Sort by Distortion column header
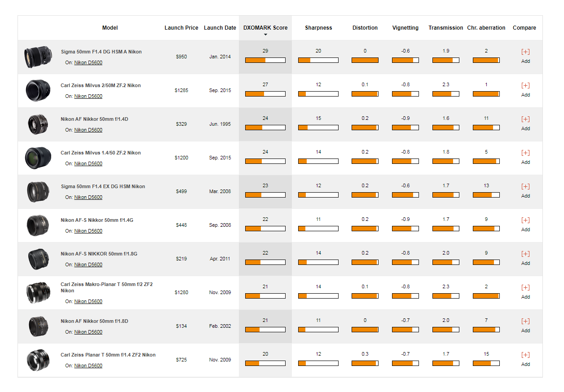This screenshot has width=564, height=392. pos(365,28)
